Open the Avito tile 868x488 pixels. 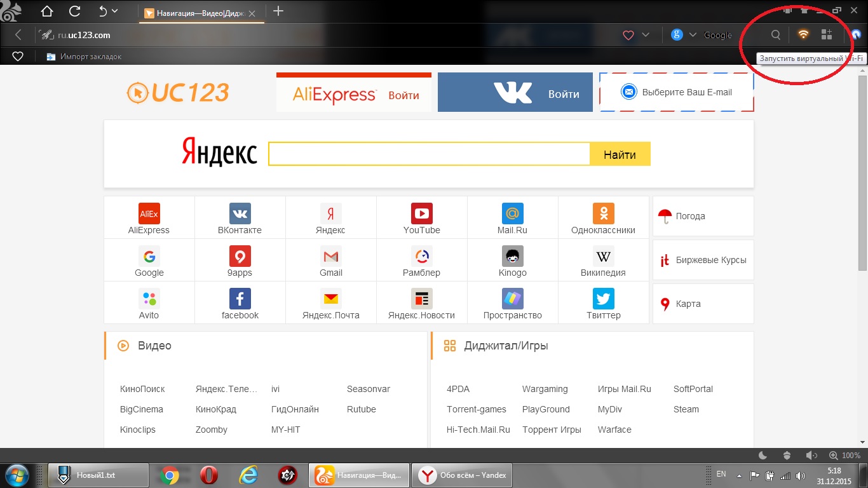(x=149, y=303)
